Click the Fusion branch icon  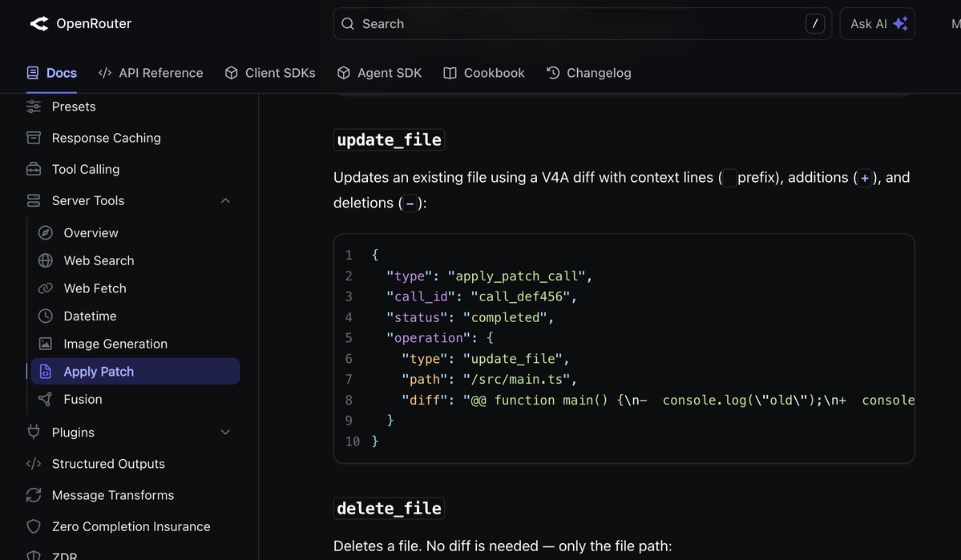click(46, 400)
